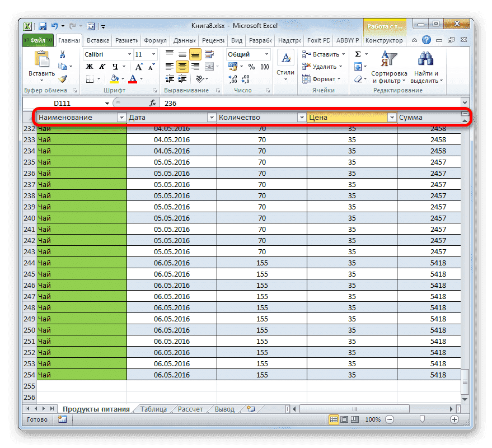Click the Вставить paste button
This screenshot has width=492, height=448.
tap(42, 62)
